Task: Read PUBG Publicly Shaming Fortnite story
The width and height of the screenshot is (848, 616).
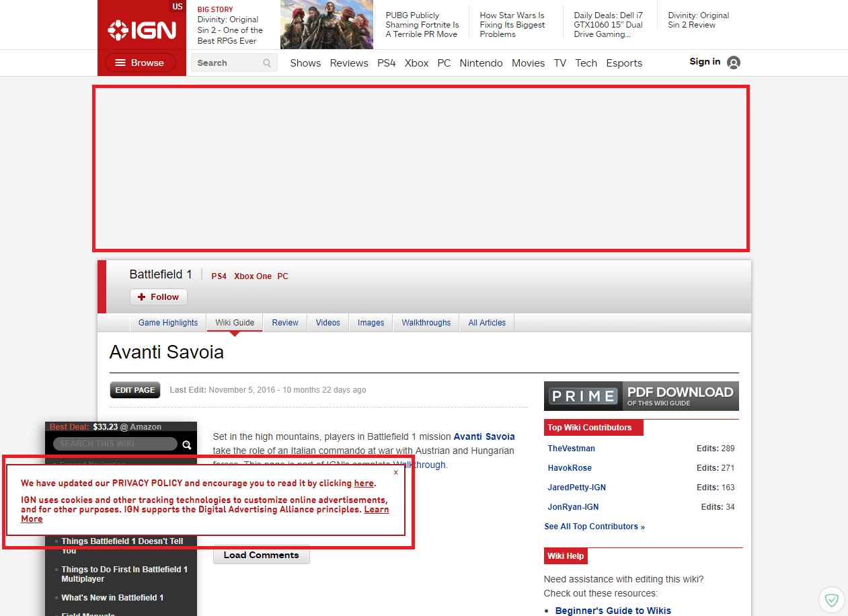Action: pyautogui.click(x=422, y=25)
